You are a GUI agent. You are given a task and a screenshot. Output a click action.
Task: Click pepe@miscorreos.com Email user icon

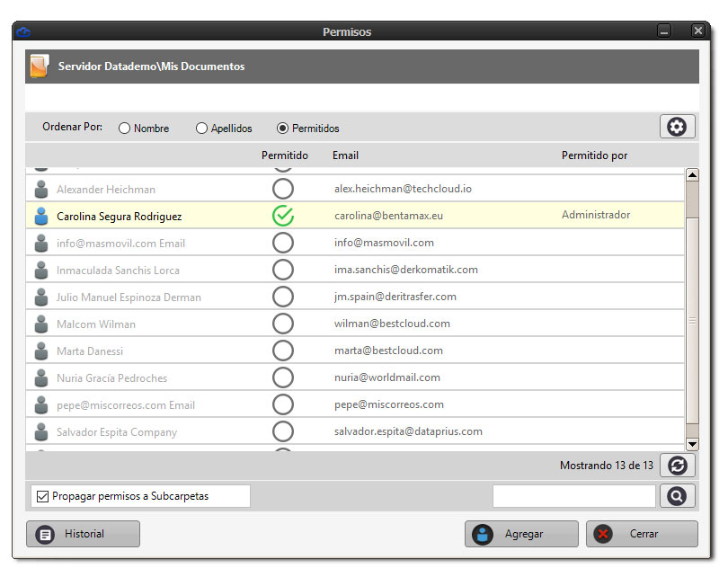[x=41, y=404]
